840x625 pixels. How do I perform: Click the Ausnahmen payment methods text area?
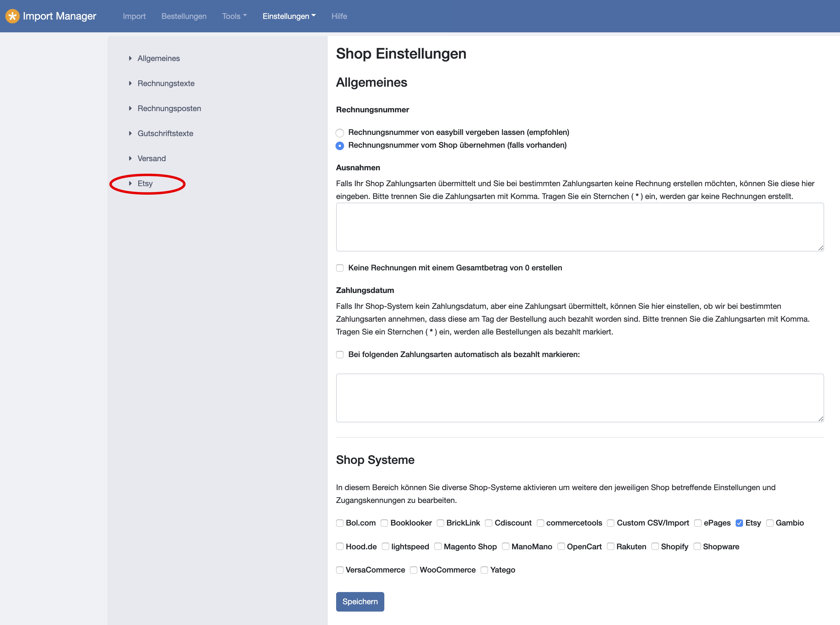tap(580, 227)
